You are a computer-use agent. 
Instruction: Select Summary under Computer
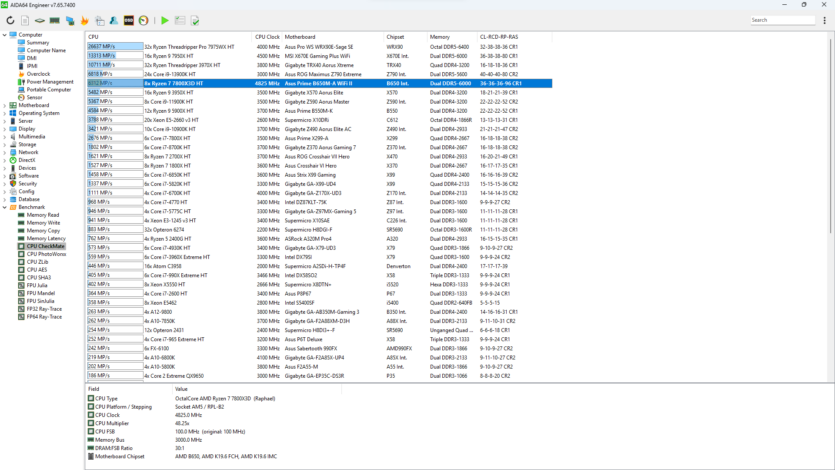[x=38, y=43]
